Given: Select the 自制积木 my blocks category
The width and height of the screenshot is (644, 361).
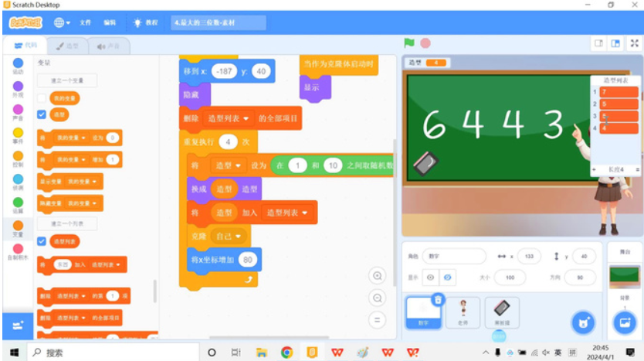Looking at the screenshot, I should tap(18, 252).
